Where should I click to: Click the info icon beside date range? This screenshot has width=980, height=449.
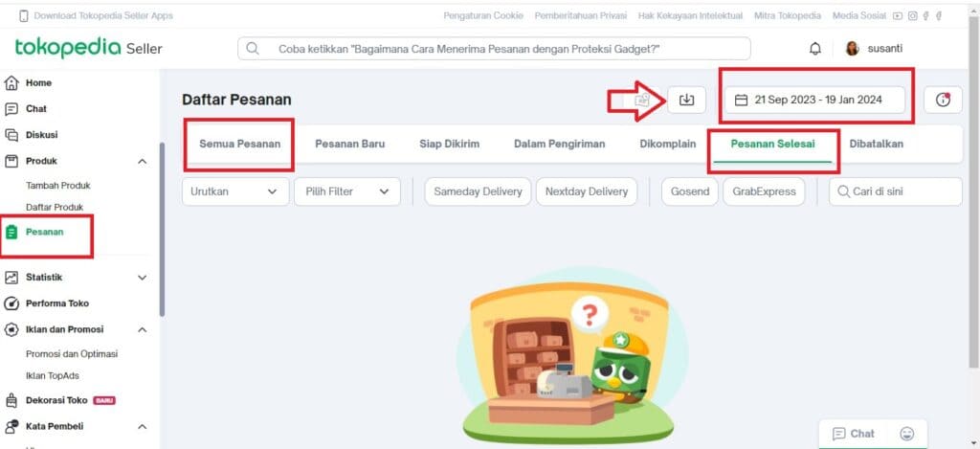(x=943, y=100)
